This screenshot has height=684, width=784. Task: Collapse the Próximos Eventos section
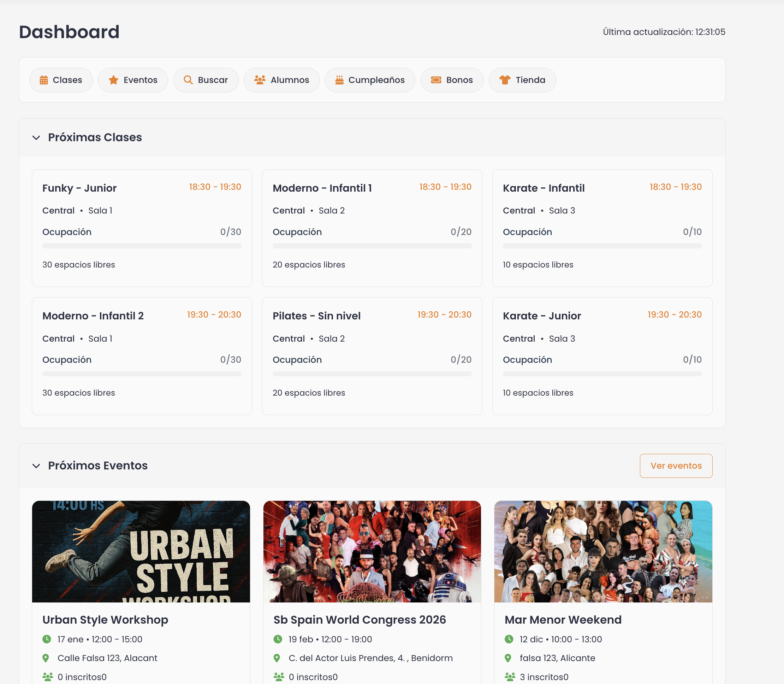click(36, 466)
